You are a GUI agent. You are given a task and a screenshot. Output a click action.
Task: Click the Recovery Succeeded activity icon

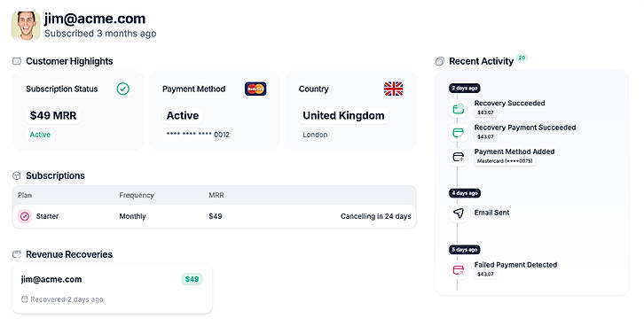459,109
